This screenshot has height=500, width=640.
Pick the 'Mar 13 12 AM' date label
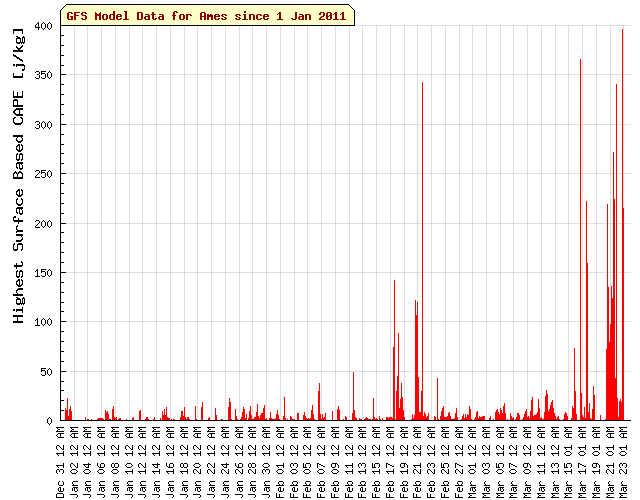tap(555, 462)
